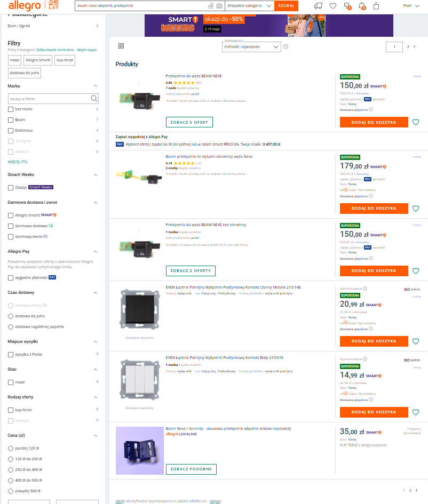
Task: Open messages chat icon in header
Action: tap(347, 6)
